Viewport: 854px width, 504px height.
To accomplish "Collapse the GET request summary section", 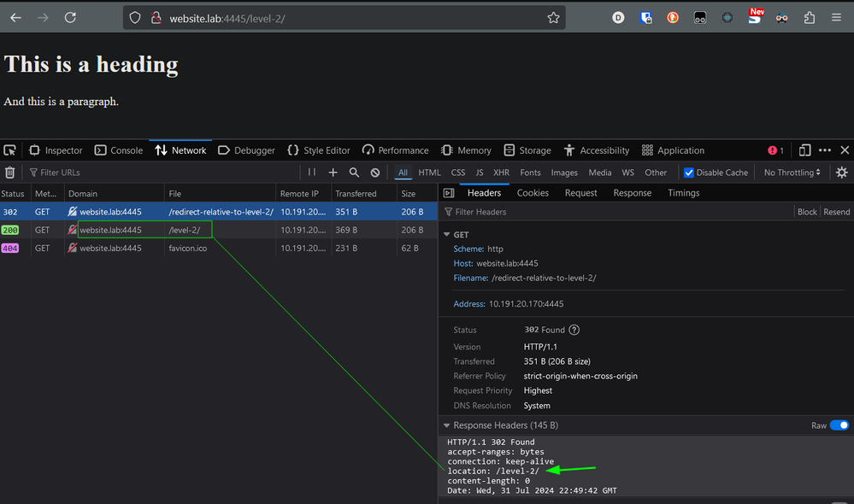I will (446, 235).
